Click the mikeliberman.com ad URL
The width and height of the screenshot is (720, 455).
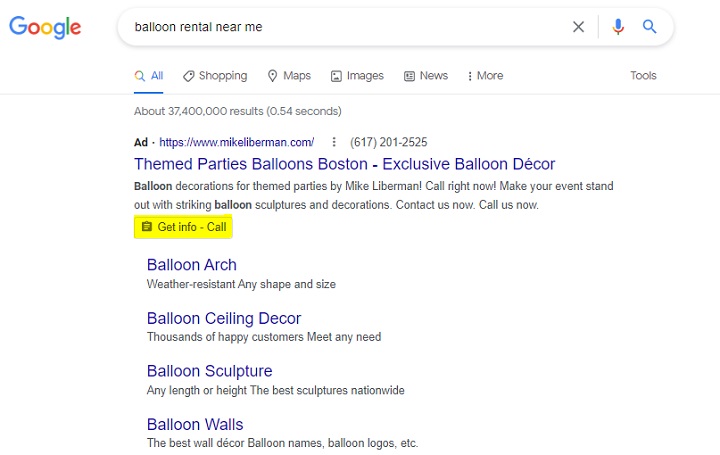click(x=236, y=142)
